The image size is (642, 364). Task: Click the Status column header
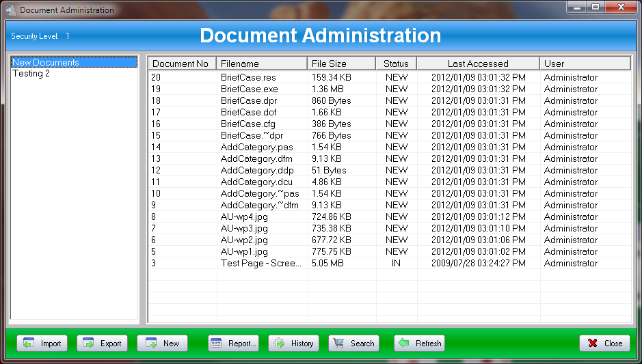(x=396, y=64)
